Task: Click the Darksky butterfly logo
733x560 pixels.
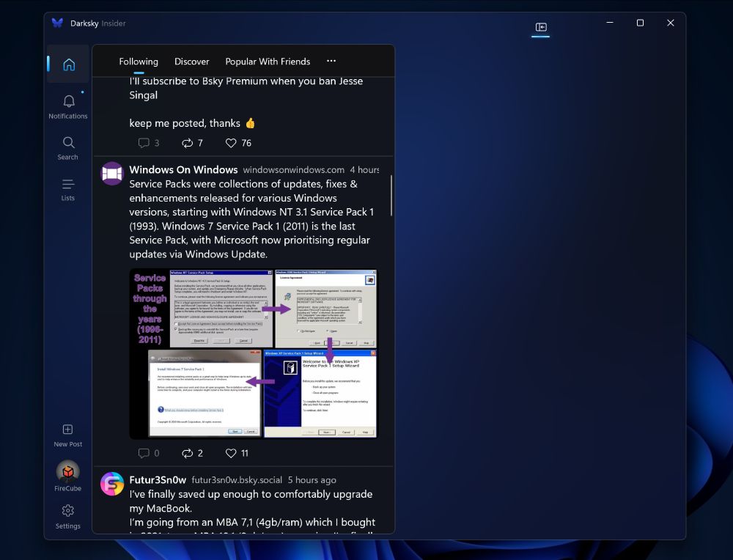Action: coord(57,23)
